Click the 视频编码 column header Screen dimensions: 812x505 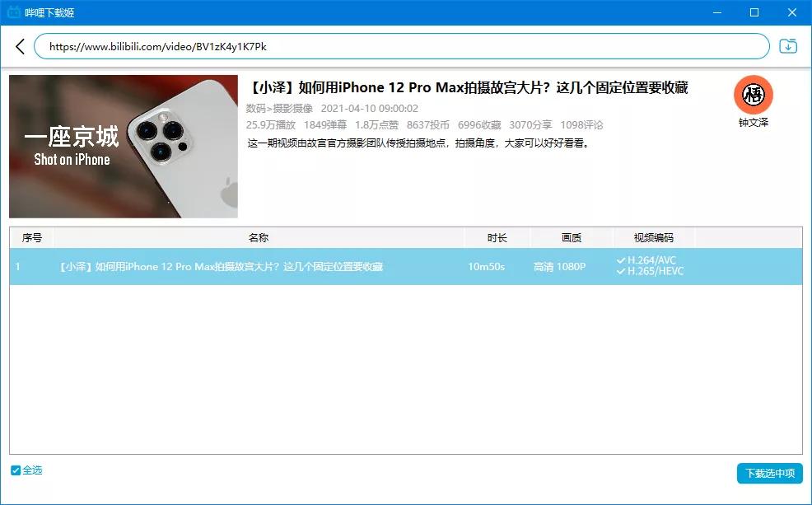tap(654, 238)
